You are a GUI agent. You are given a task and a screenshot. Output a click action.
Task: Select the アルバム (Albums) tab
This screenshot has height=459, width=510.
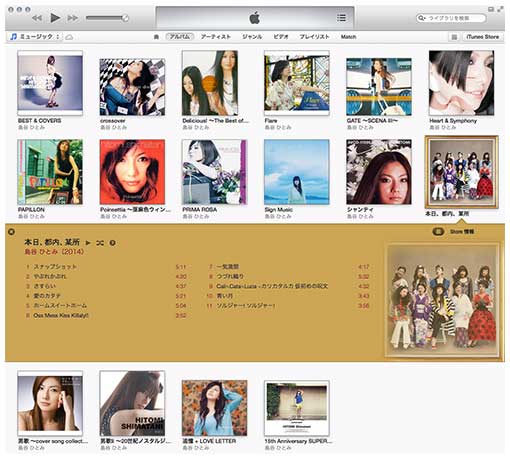[x=180, y=37]
